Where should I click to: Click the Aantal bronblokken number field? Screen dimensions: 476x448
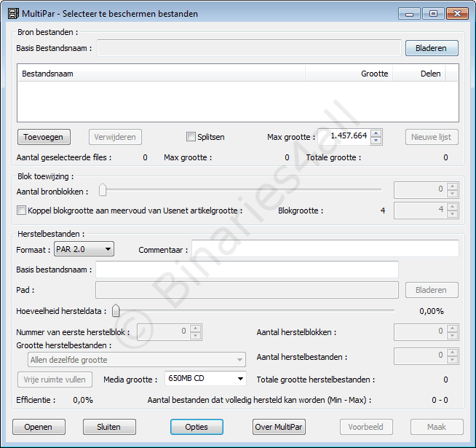coord(421,189)
